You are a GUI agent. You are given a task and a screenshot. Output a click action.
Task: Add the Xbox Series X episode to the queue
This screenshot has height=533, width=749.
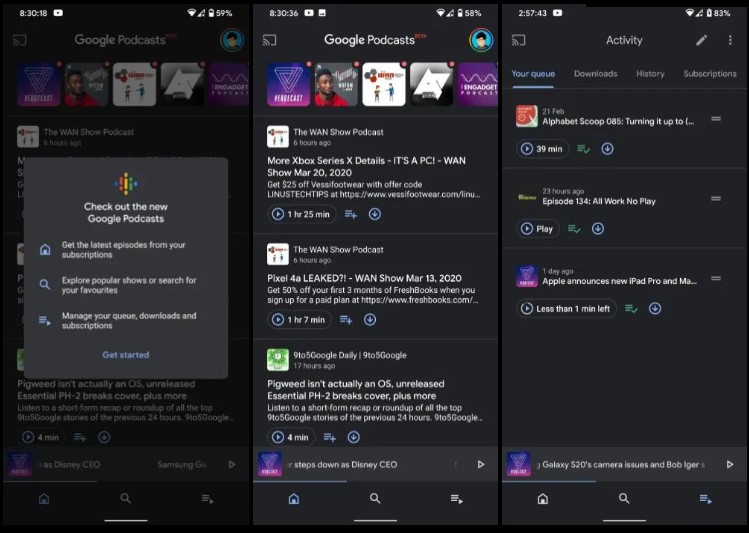[x=351, y=214]
